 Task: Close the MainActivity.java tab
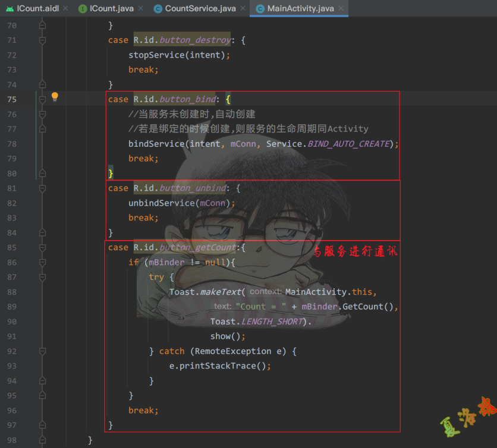tap(341, 9)
